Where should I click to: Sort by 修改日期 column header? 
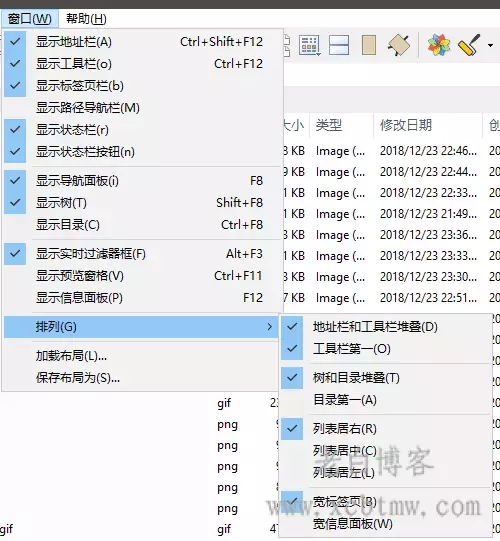[x=428, y=125]
